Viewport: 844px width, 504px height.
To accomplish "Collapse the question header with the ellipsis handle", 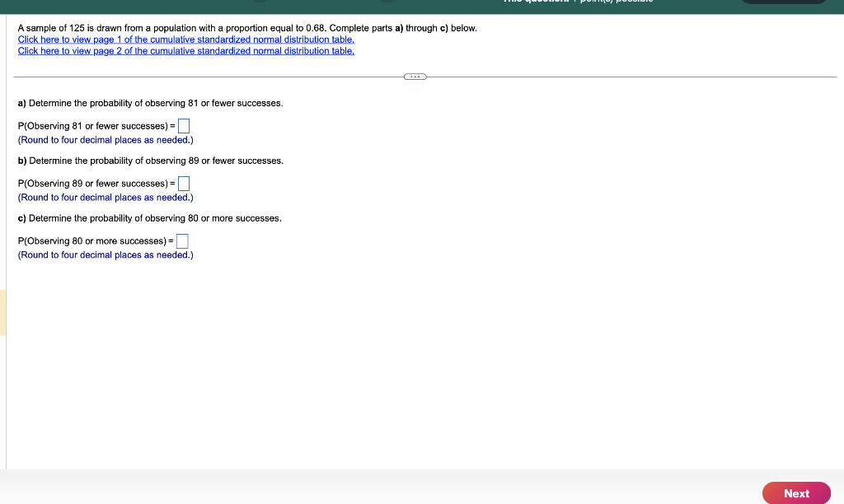I will 415,77.
